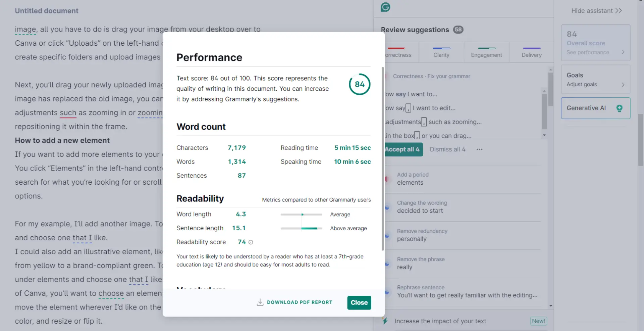Image resolution: width=644 pixels, height=331 pixels.
Task: Select the 'say I want to...' correction
Action: [411, 94]
